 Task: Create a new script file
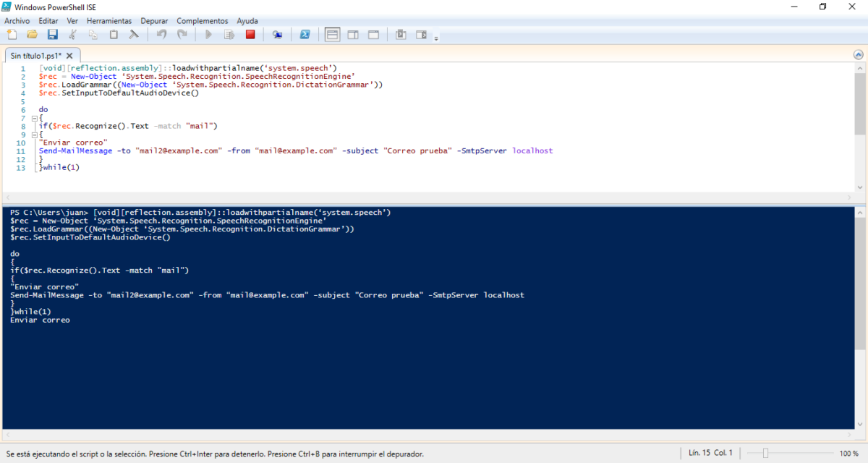click(x=11, y=34)
